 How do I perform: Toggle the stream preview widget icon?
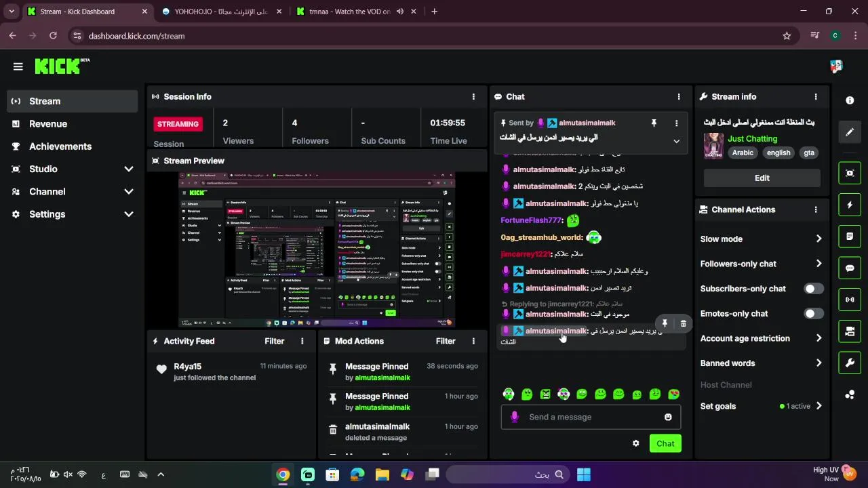click(850, 173)
